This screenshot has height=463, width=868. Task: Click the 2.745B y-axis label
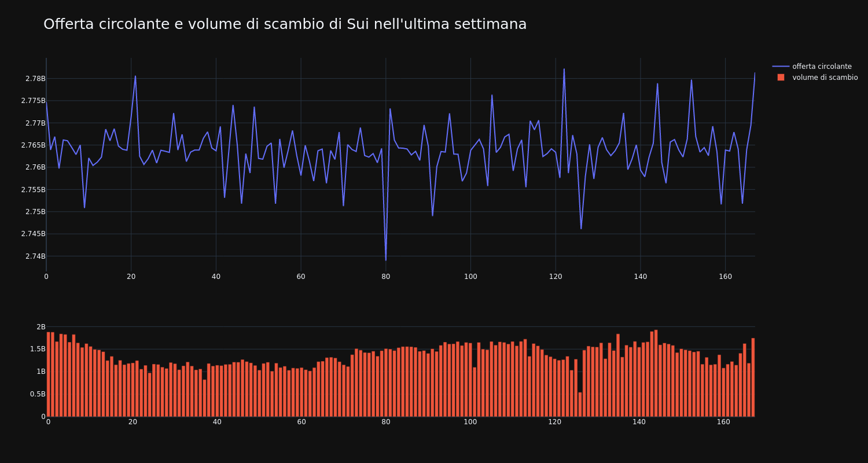click(33, 234)
